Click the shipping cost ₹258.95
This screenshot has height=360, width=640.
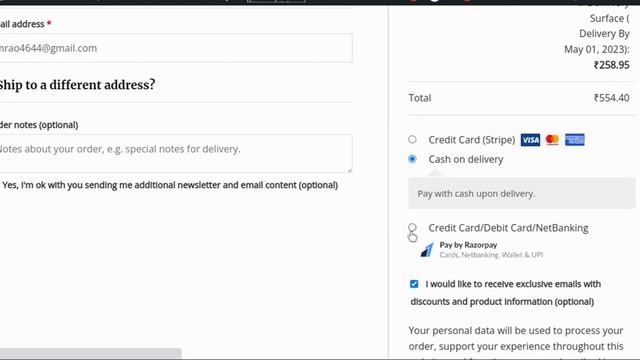tap(611, 65)
